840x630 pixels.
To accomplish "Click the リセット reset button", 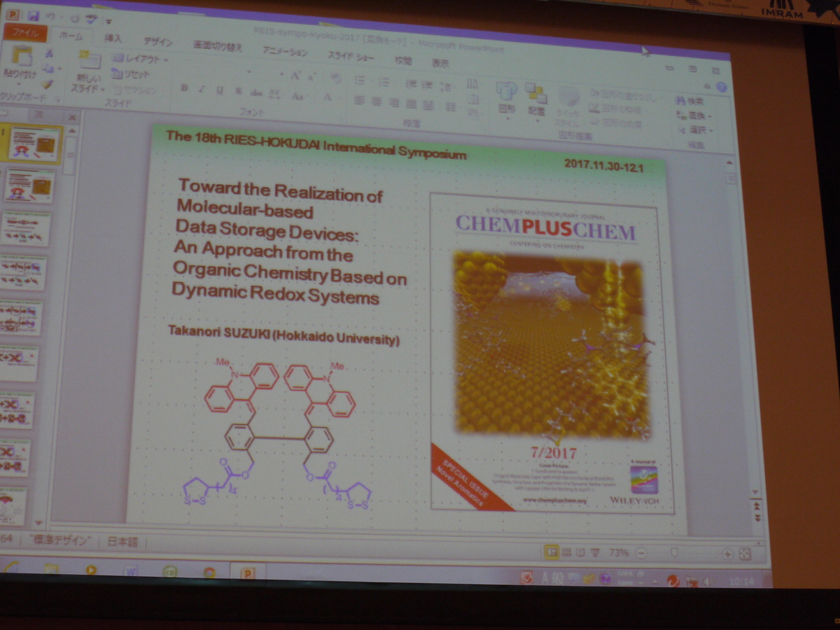I will click(132, 73).
